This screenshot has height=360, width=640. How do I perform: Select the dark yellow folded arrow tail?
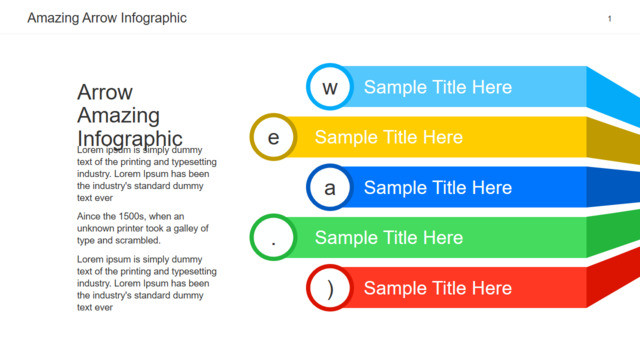click(613, 140)
